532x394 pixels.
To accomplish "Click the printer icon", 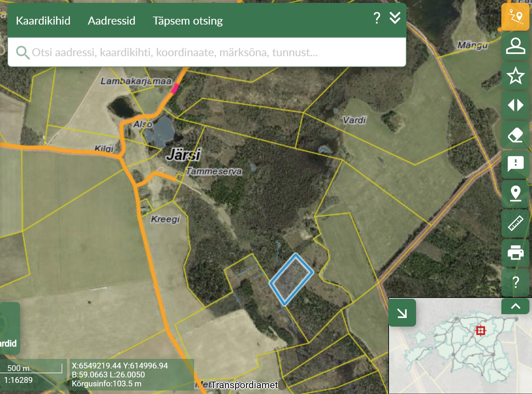I will [x=515, y=253].
